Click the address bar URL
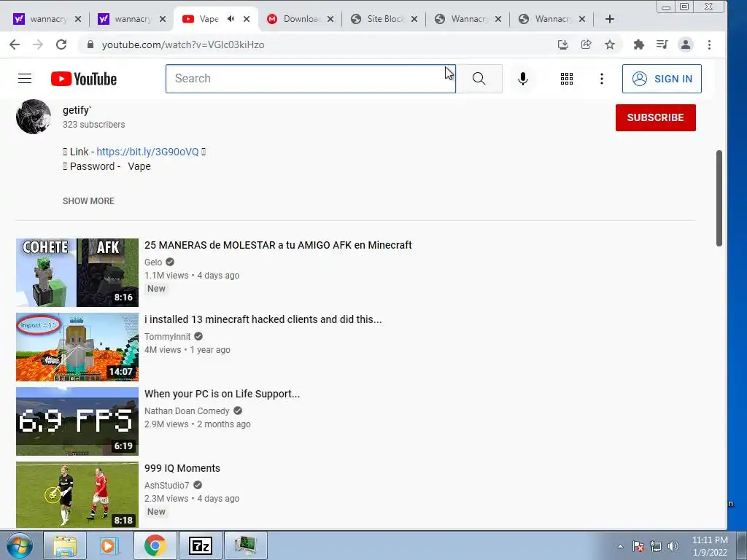 183,44
